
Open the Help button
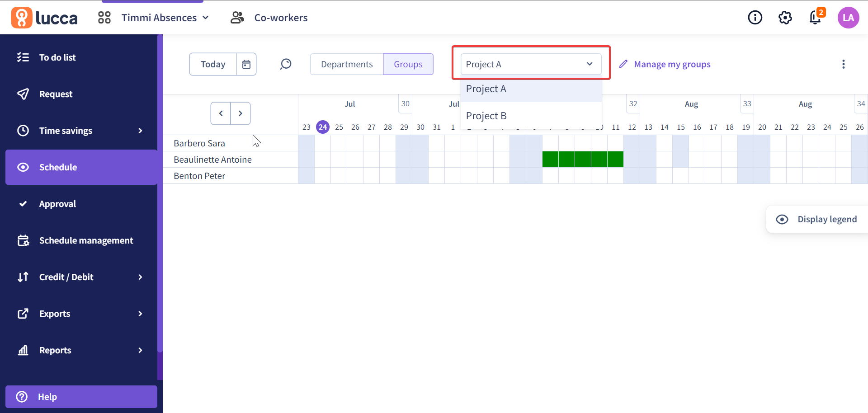click(81, 397)
